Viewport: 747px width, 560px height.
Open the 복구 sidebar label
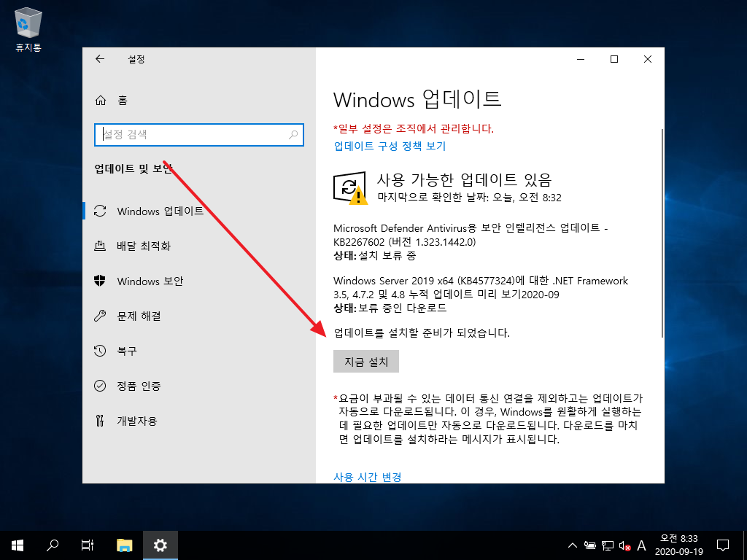pyautogui.click(x=127, y=351)
